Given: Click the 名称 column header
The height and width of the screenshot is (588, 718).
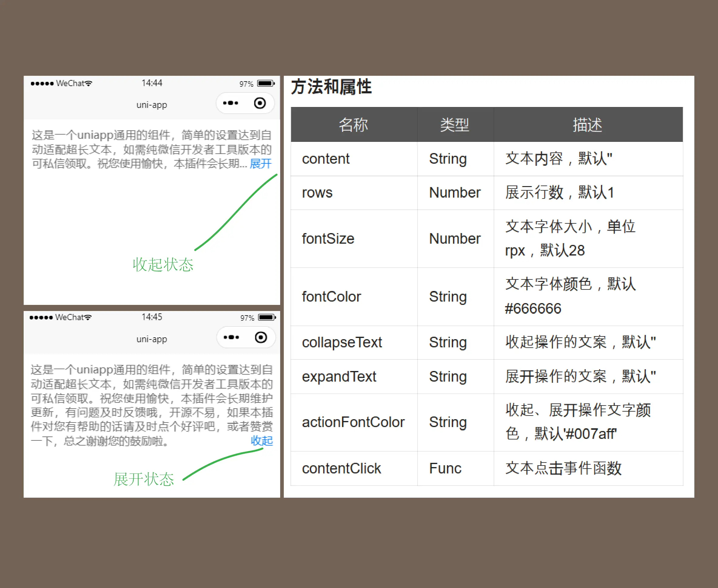Looking at the screenshot, I should pos(354,125).
